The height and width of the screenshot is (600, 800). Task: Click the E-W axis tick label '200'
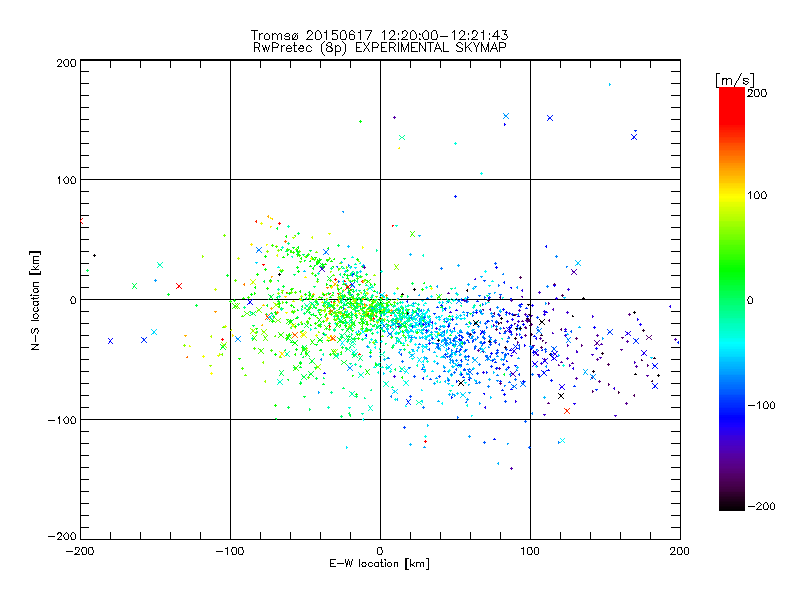tap(680, 551)
